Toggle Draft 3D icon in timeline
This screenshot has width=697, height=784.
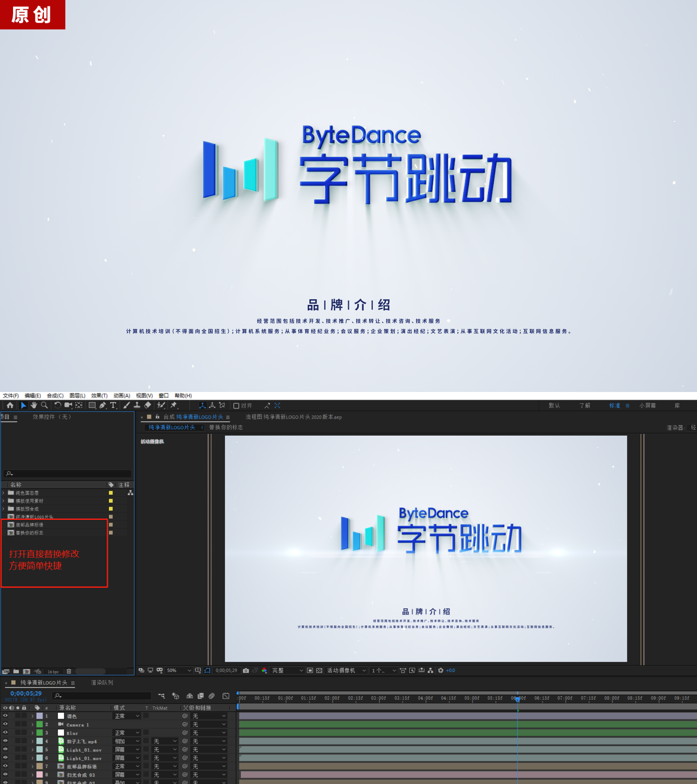click(x=176, y=696)
